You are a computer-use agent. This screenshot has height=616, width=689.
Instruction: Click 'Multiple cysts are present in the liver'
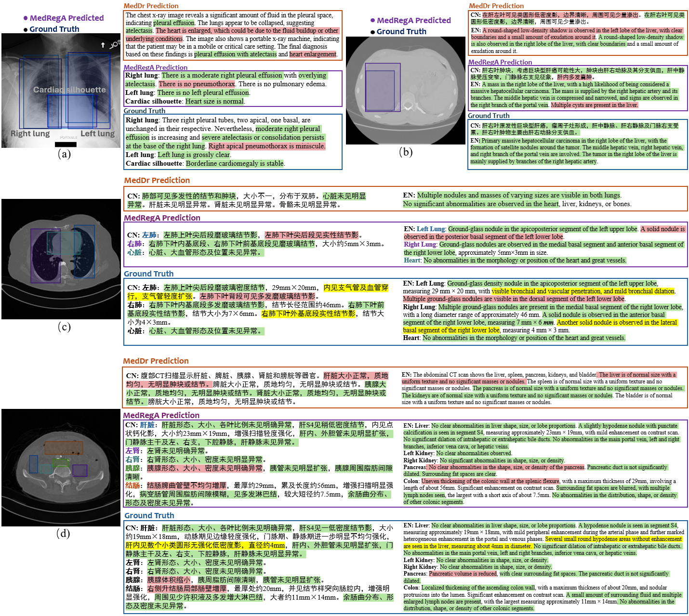coord(594,105)
